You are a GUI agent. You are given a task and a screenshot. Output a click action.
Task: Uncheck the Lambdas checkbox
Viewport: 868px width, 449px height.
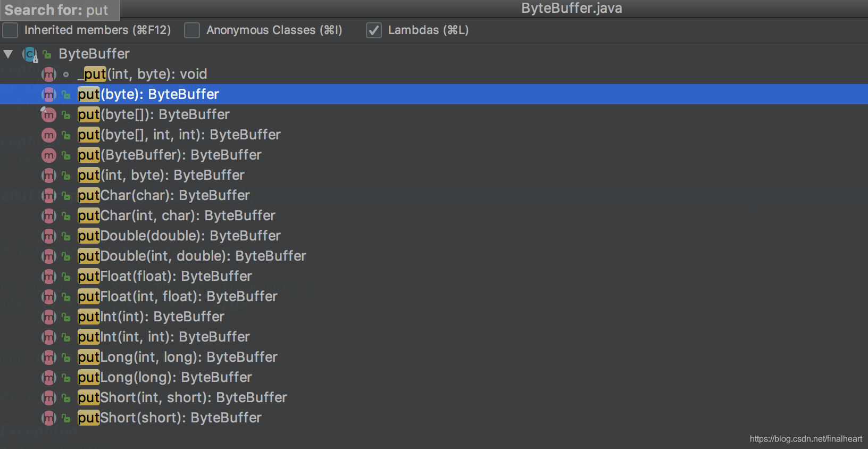(x=374, y=30)
